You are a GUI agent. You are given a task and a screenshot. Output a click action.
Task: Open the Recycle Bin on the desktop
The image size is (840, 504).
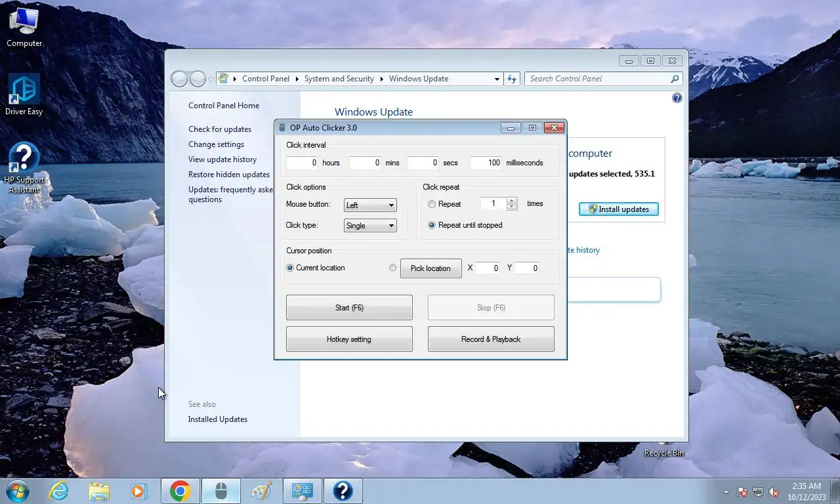tap(663, 449)
